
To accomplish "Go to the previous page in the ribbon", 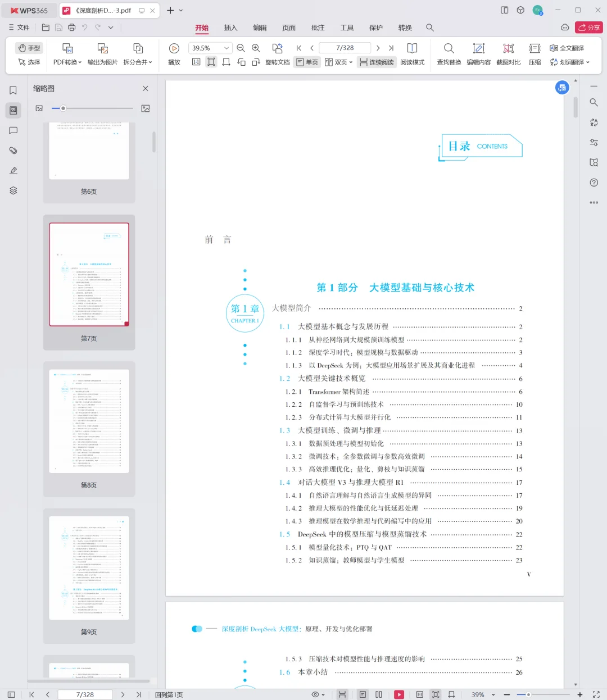I will (x=312, y=48).
